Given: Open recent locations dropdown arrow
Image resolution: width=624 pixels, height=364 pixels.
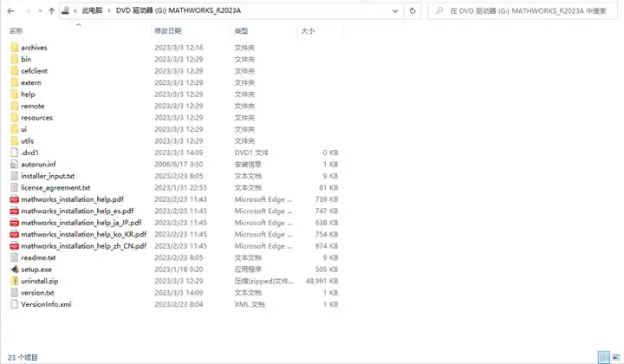Looking at the screenshot, I should click(40, 11).
